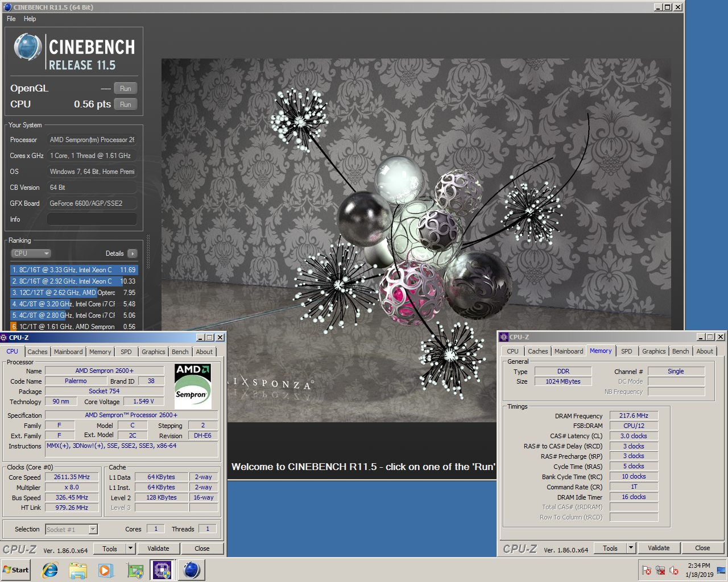
Task: Click the CPU score 0.56 pts
Action: point(92,105)
